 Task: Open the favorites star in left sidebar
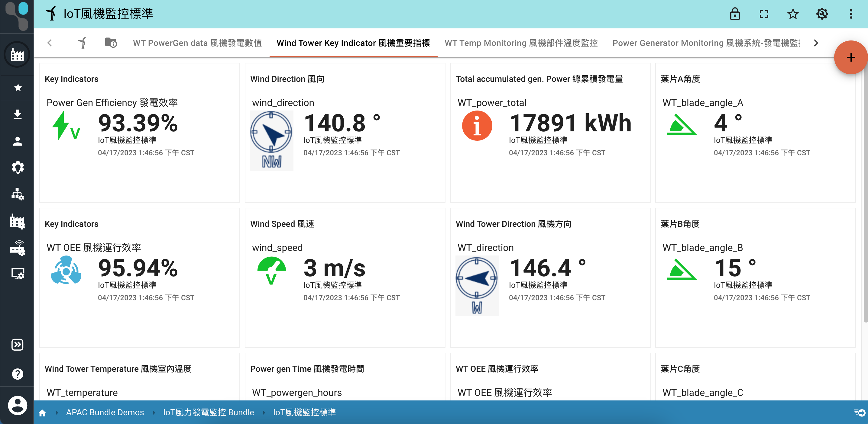coord(18,88)
